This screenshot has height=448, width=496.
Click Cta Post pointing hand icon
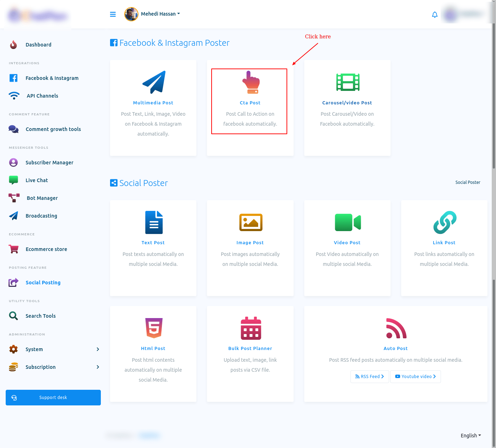tap(251, 82)
